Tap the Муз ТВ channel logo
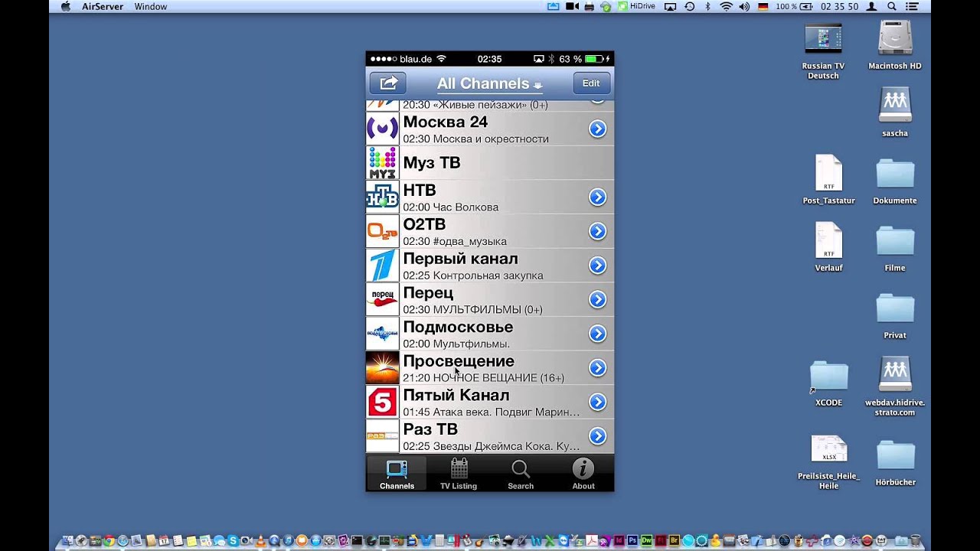 [382, 163]
